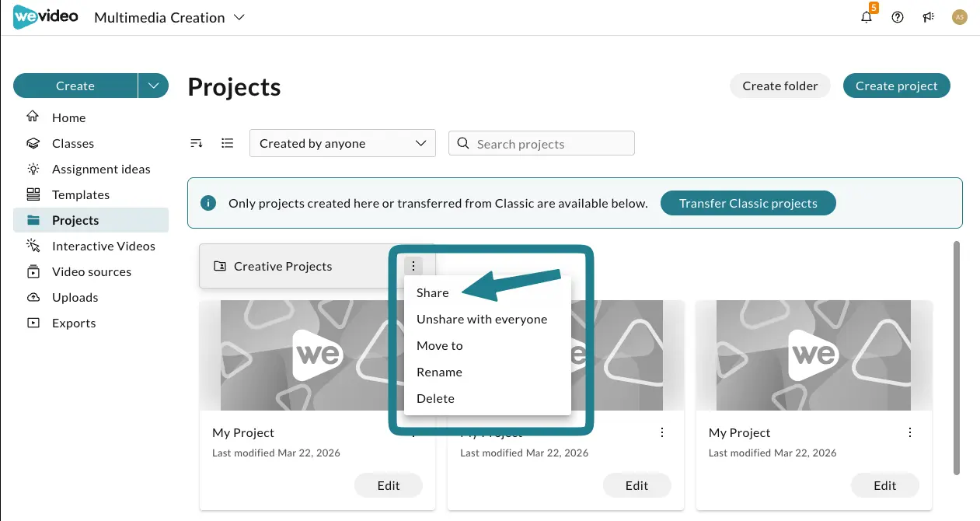The width and height of the screenshot is (980, 521).
Task: Open the right-hand My Project thumbnail
Action: tap(814, 355)
